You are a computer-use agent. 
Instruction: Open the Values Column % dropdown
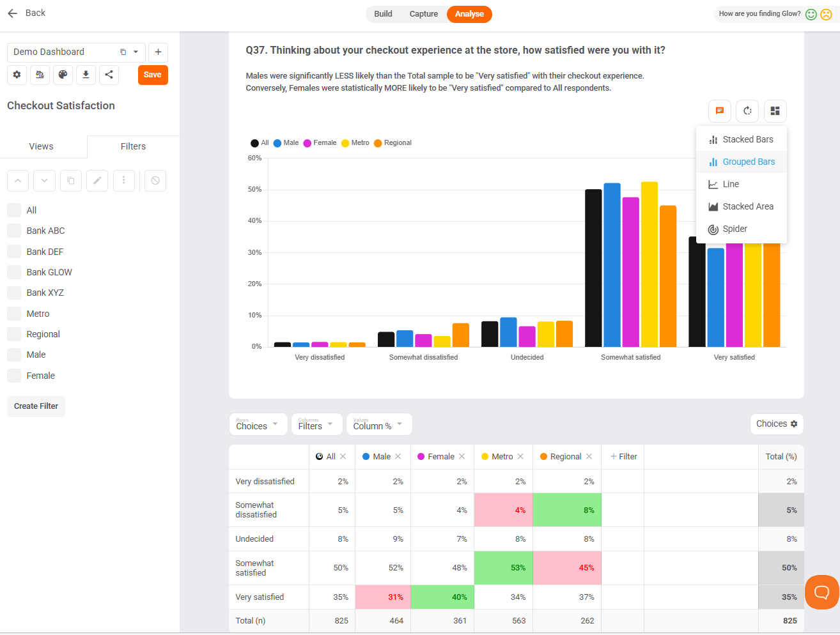(x=379, y=424)
